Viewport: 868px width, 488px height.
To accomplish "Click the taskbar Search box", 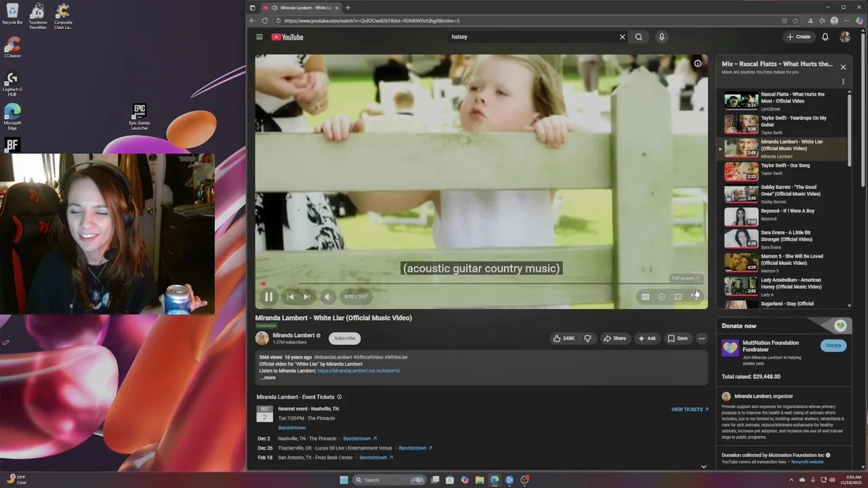I will point(390,480).
